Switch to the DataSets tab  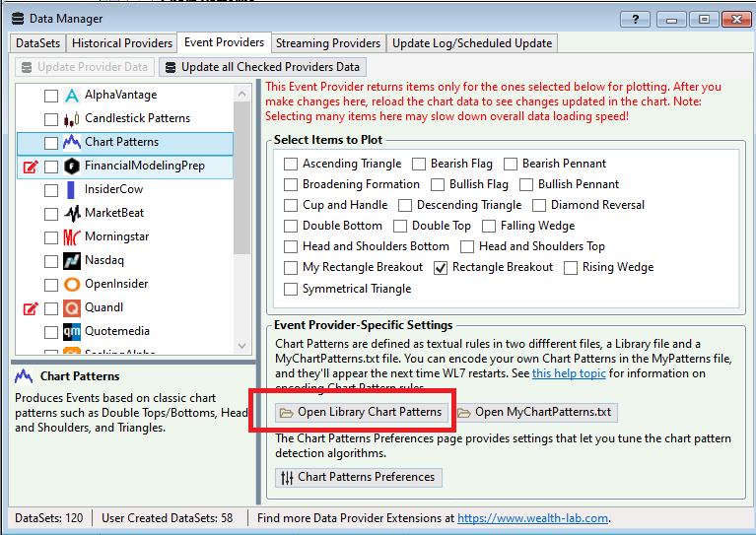(x=38, y=43)
